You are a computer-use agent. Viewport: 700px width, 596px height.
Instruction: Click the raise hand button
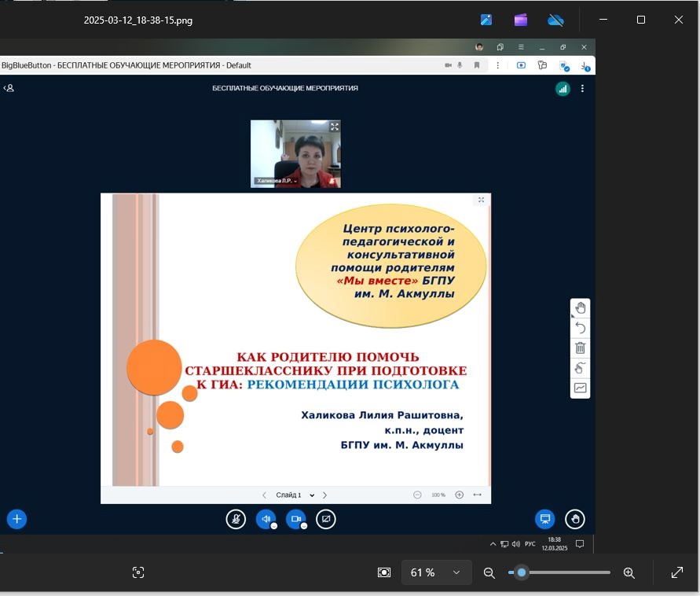[576, 519]
